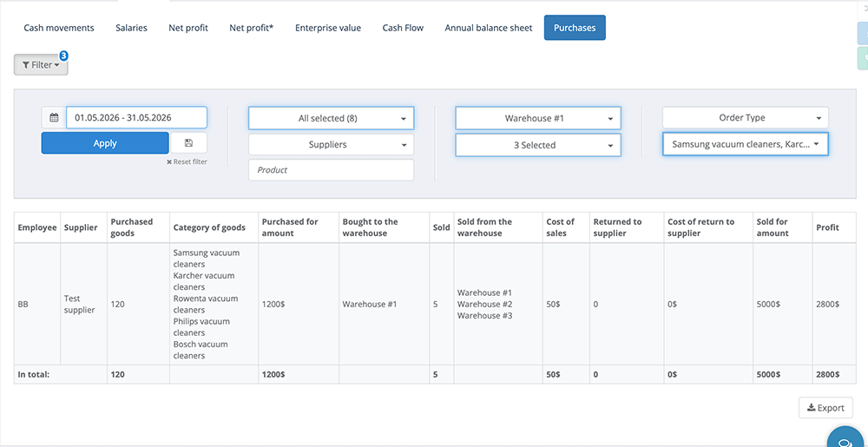The height and width of the screenshot is (447, 868).
Task: Open the Filter dropdown button
Action: click(41, 65)
